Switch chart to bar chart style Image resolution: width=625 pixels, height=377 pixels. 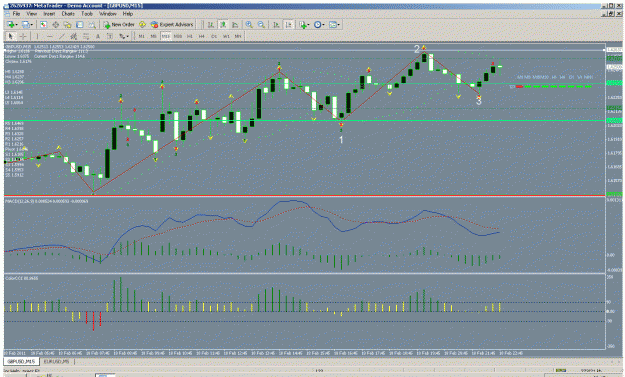coord(210,25)
